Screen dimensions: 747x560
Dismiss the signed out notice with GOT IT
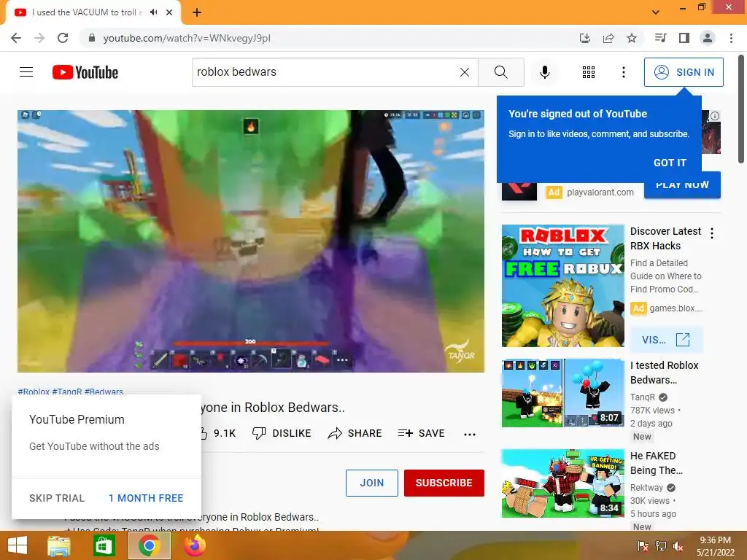coord(670,163)
